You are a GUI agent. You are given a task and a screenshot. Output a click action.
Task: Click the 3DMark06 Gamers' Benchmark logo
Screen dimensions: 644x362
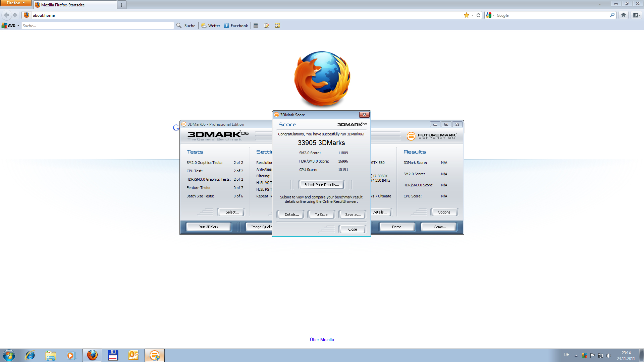coord(218,136)
